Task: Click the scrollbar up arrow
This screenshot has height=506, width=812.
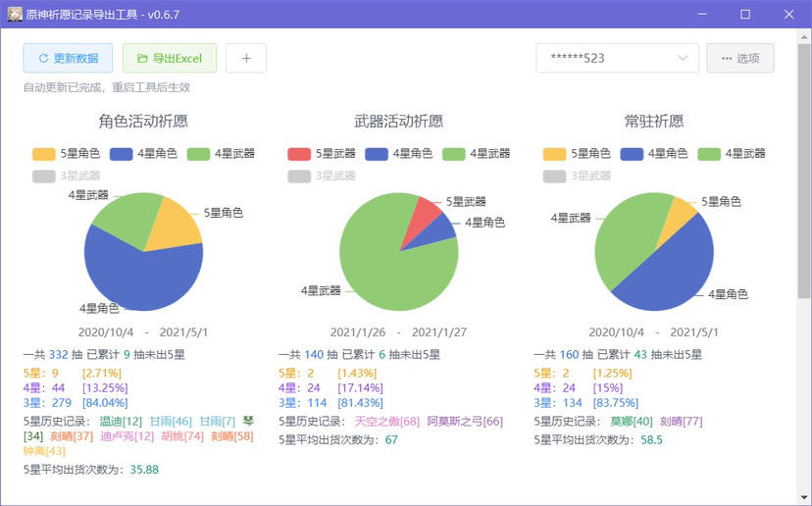Action: tap(804, 36)
